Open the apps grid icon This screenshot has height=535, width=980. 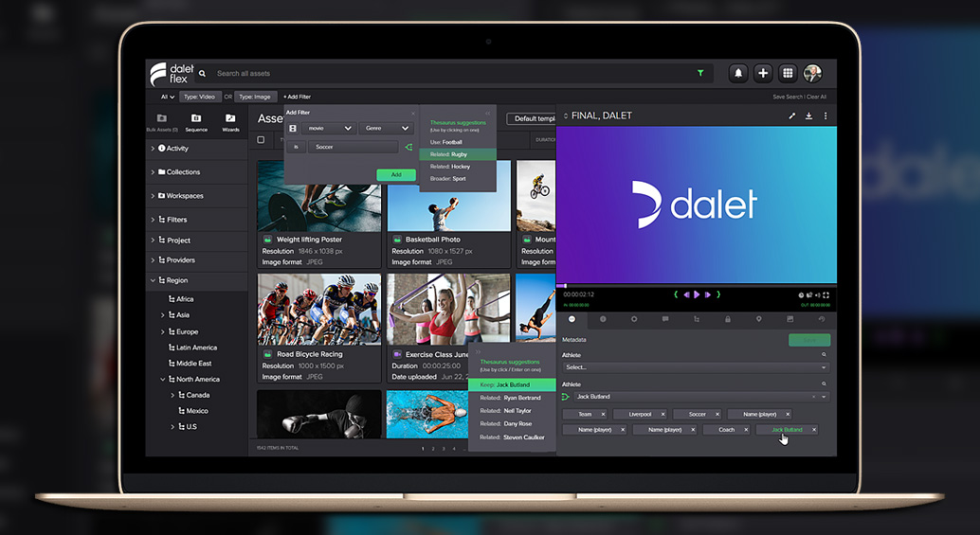(x=789, y=73)
